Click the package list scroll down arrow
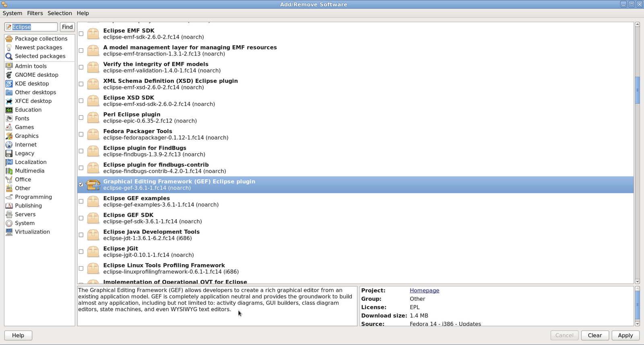Screen dimensions: 644x345 click(x=637, y=281)
